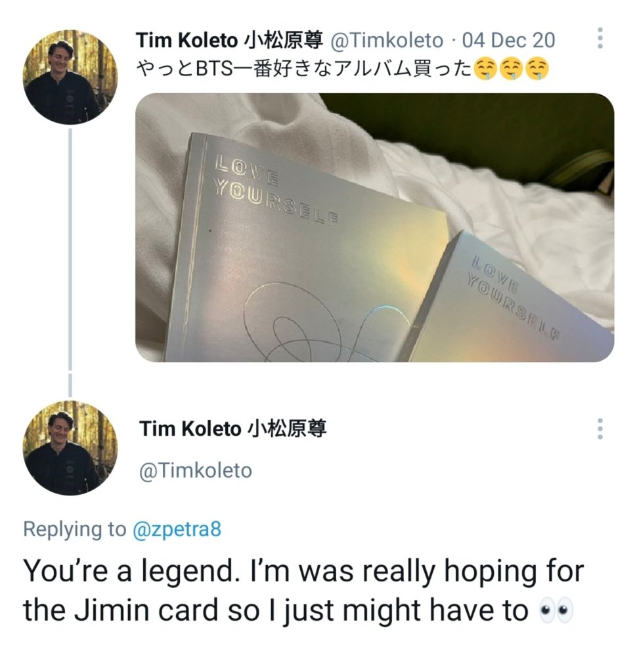Click the "You're a legend" reply text
The height and width of the screenshot is (672, 637).
303,591
